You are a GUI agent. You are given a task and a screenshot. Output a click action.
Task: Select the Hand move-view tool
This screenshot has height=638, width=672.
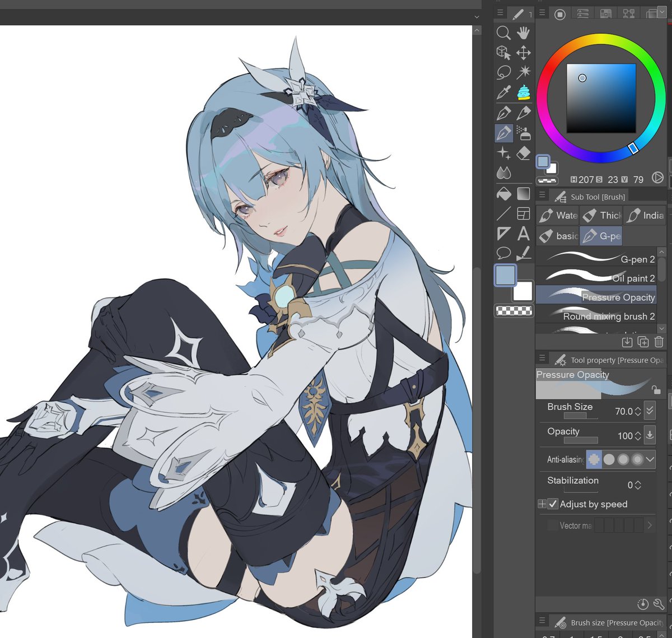point(524,32)
